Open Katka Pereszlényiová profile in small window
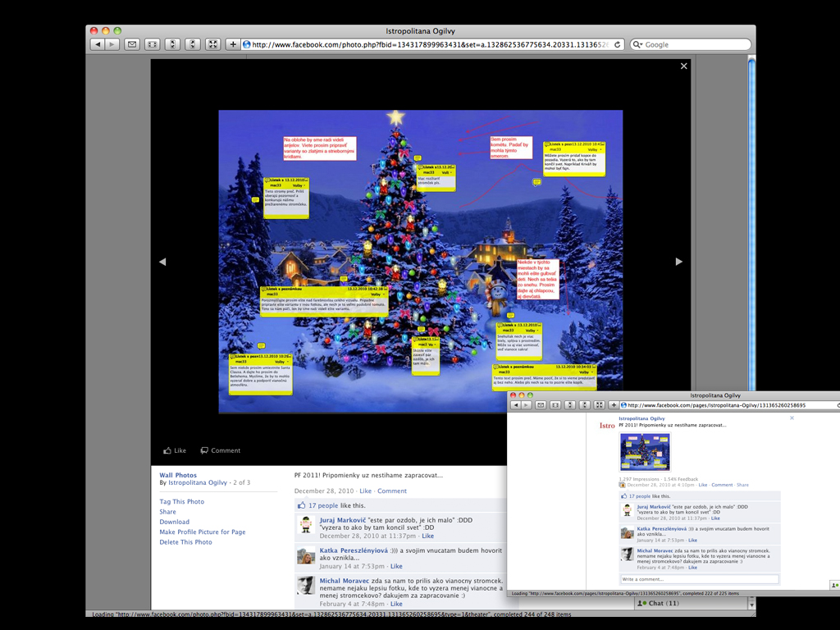The width and height of the screenshot is (840, 630). [x=662, y=529]
